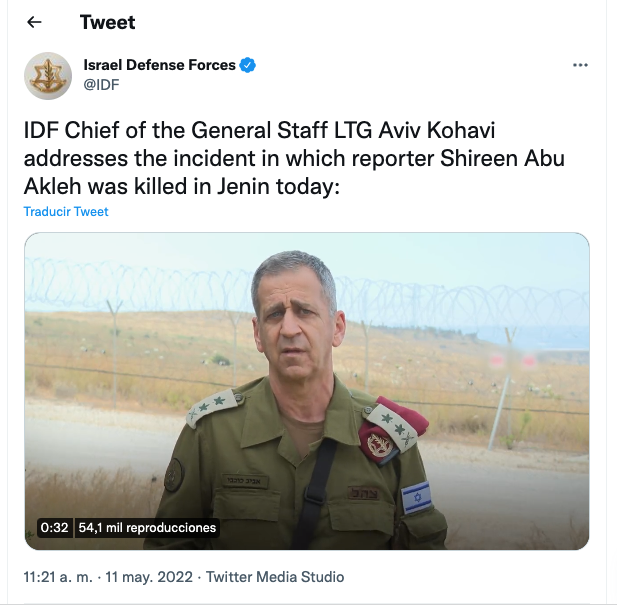Click the 0:32 video duration badge

coord(54,528)
